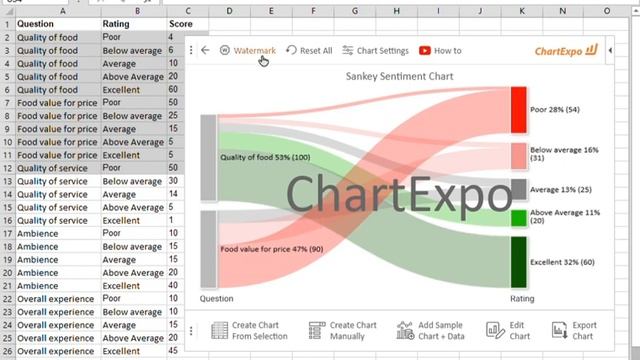The height and width of the screenshot is (360, 640).
Task: Select column C header
Action: (188, 11)
